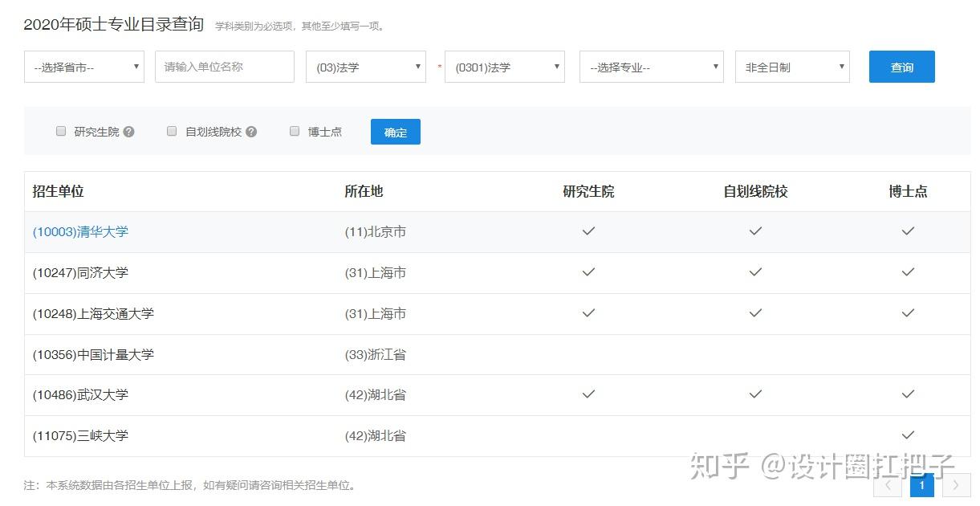This screenshot has height=506, width=980.
Task: Tick the 自划线院校 checkbox
Action: coord(172,131)
